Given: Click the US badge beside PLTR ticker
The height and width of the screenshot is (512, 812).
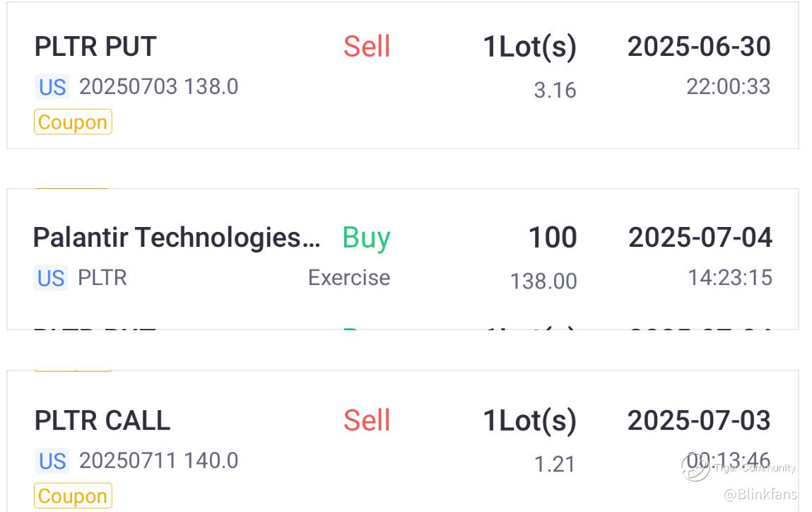Looking at the screenshot, I should (x=51, y=278).
